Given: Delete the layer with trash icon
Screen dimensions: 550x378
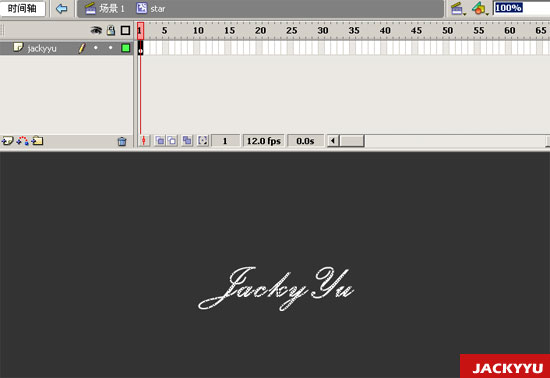Looking at the screenshot, I should (x=122, y=141).
